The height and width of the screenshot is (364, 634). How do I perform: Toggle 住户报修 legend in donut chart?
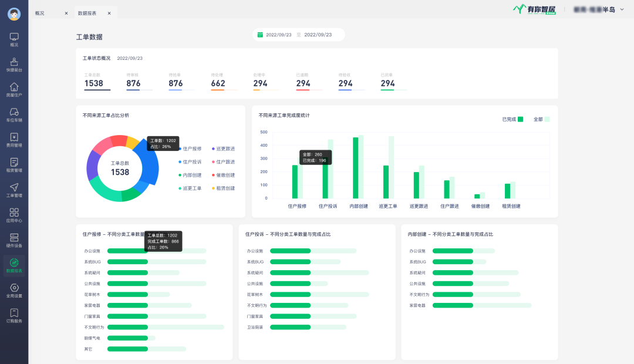point(190,149)
